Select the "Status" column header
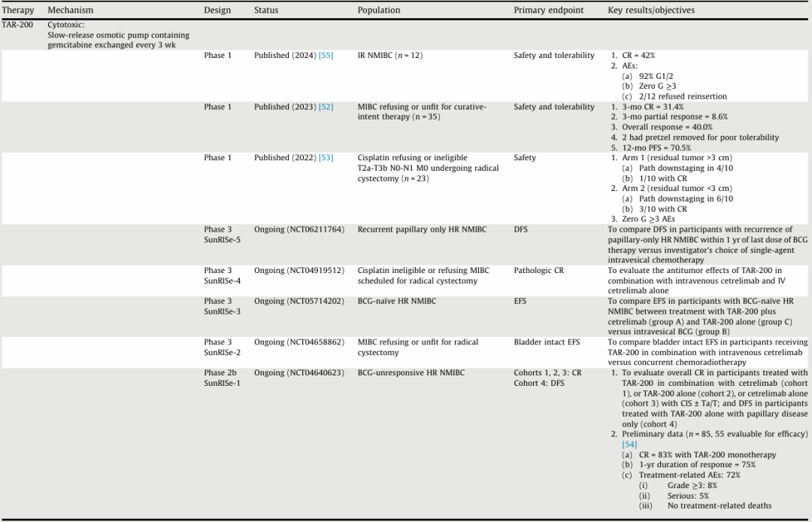The height and width of the screenshot is (522, 812). coord(266,10)
